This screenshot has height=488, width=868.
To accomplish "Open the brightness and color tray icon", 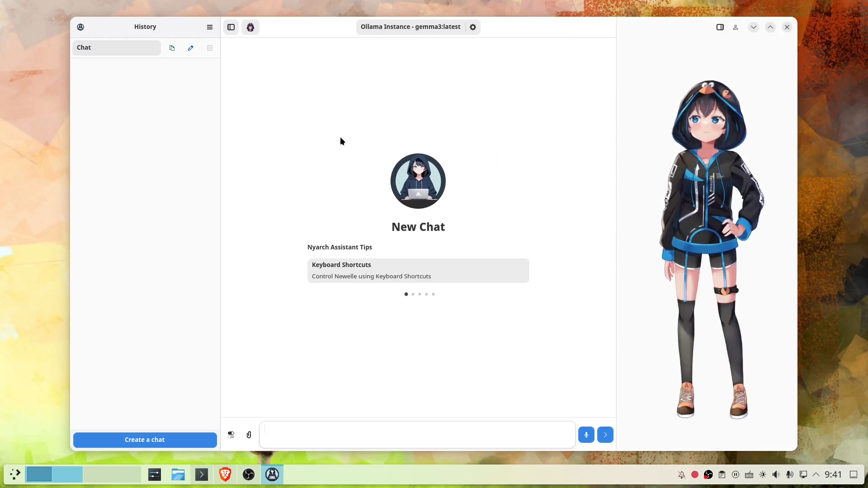I will pyautogui.click(x=763, y=474).
